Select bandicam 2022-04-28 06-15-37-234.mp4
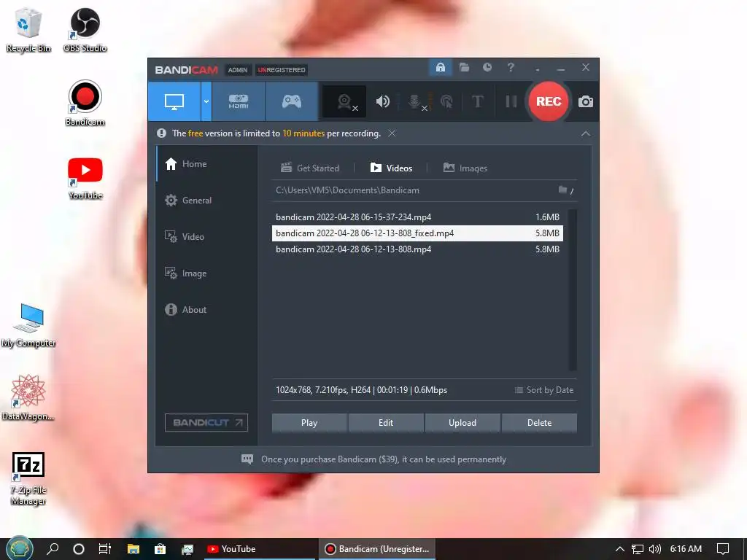 coord(417,217)
